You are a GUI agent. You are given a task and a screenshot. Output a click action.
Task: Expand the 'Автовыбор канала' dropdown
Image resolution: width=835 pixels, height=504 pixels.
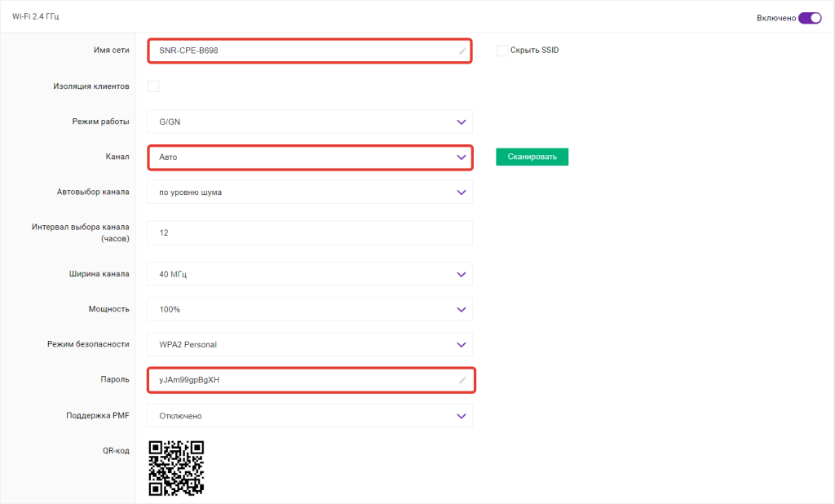point(309,192)
